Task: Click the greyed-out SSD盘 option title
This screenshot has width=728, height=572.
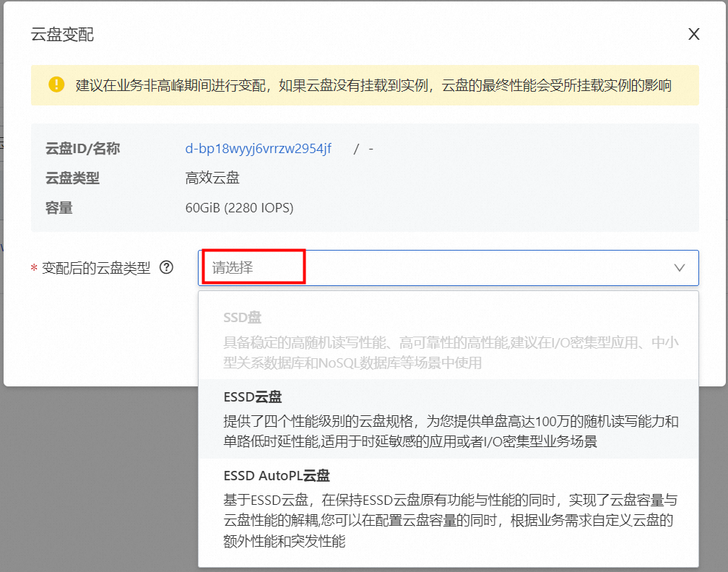Action: 243,317
